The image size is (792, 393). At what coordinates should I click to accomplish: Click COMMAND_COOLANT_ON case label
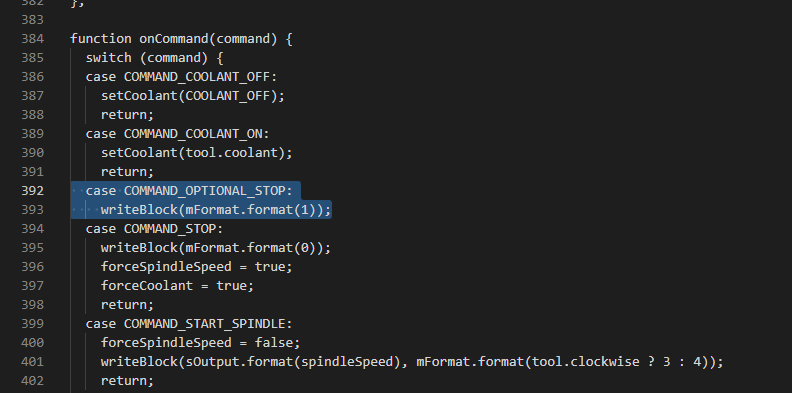(x=196, y=134)
